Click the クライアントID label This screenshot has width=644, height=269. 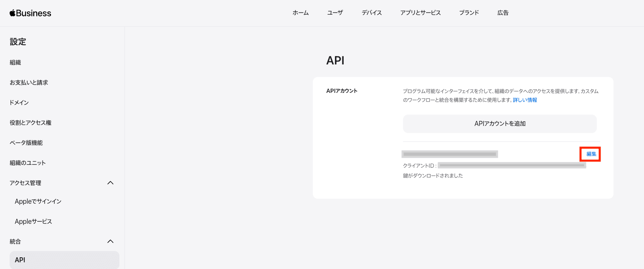419,166
